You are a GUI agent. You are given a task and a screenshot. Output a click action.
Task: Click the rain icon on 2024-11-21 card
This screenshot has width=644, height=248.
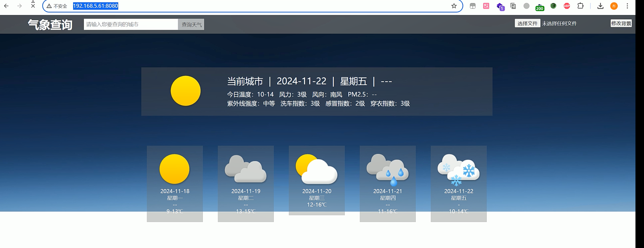click(388, 170)
